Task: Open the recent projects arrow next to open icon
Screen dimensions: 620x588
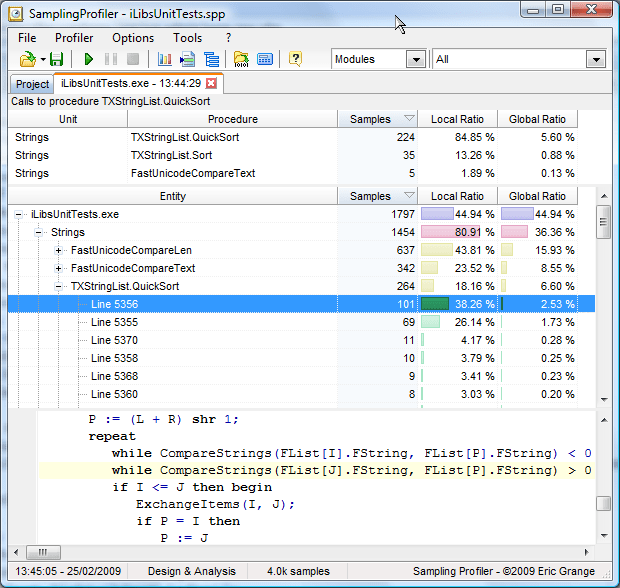Action: pyautogui.click(x=43, y=60)
